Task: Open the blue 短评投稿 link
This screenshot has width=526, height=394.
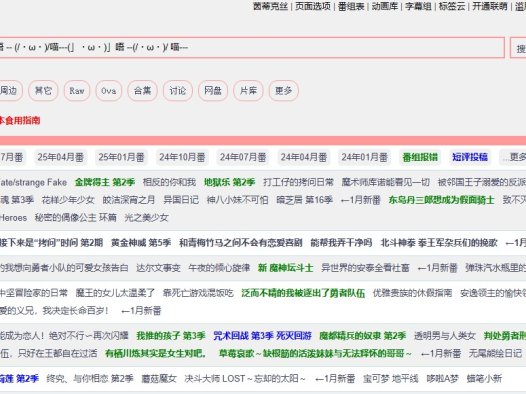Action: point(470,157)
